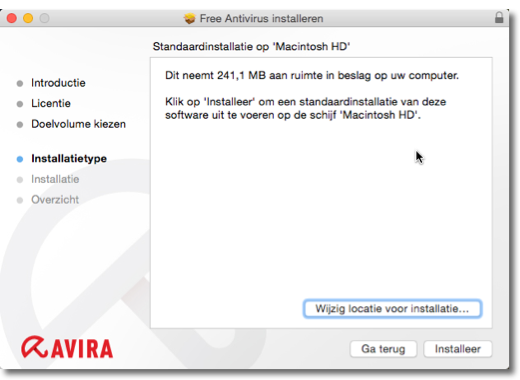Click the package icon in title bar
520x380 pixels.
click(x=189, y=18)
